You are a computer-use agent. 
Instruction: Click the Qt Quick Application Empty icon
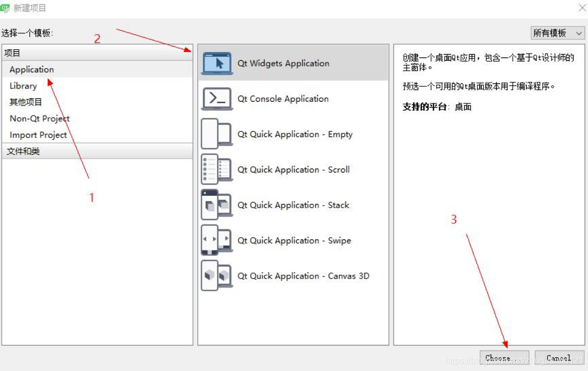[x=217, y=134]
